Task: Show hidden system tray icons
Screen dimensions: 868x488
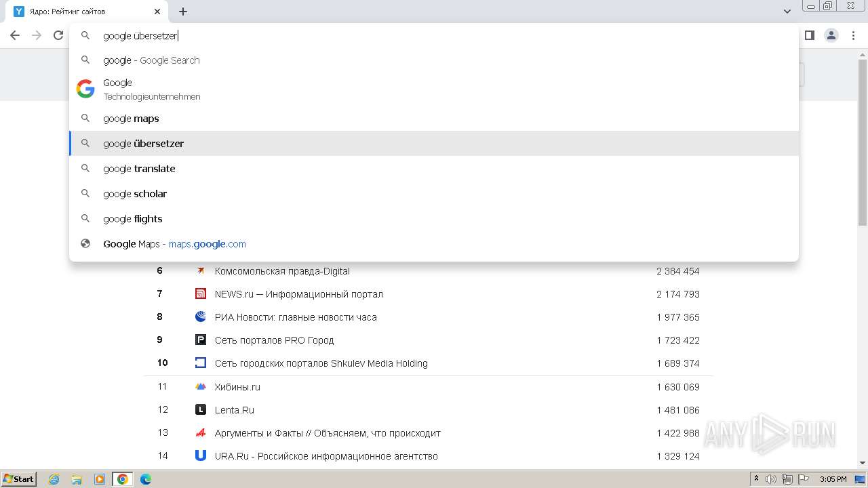Action: coord(756,479)
